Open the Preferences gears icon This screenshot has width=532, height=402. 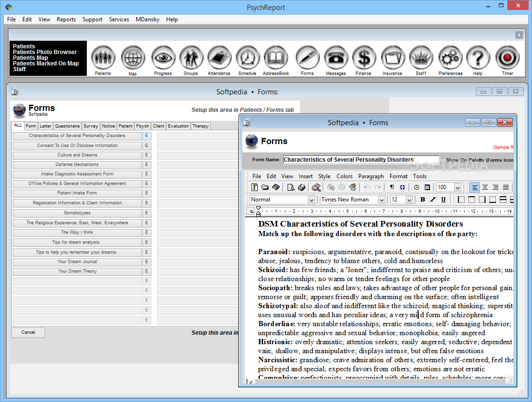[450, 58]
